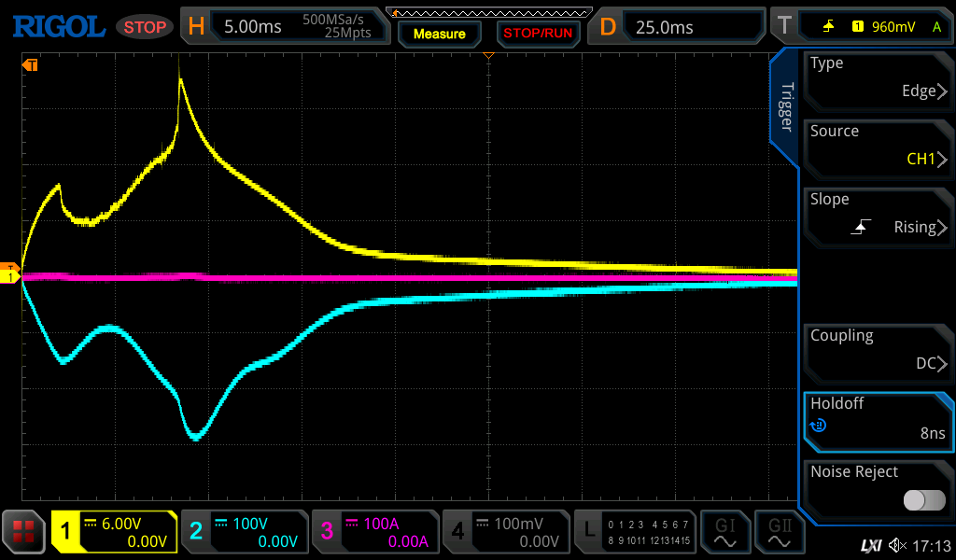Open the red function navigation grid icon

click(x=24, y=532)
